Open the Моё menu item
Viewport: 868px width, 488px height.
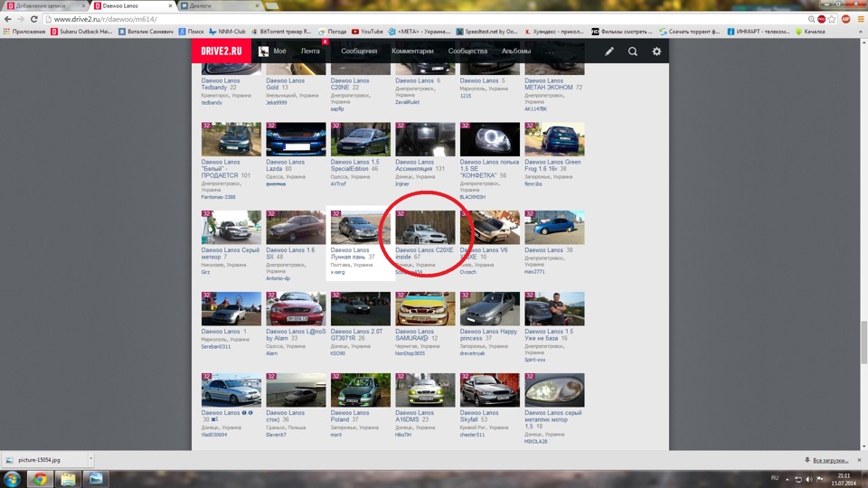point(279,51)
